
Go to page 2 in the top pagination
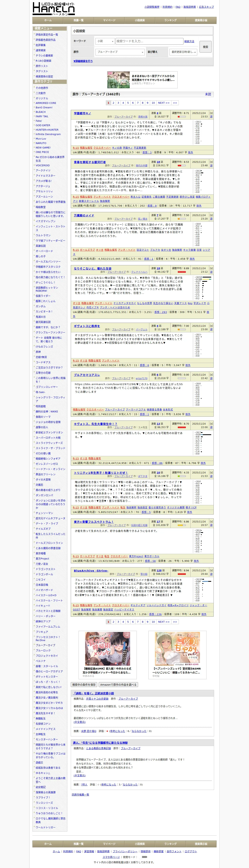pos(113,103)
